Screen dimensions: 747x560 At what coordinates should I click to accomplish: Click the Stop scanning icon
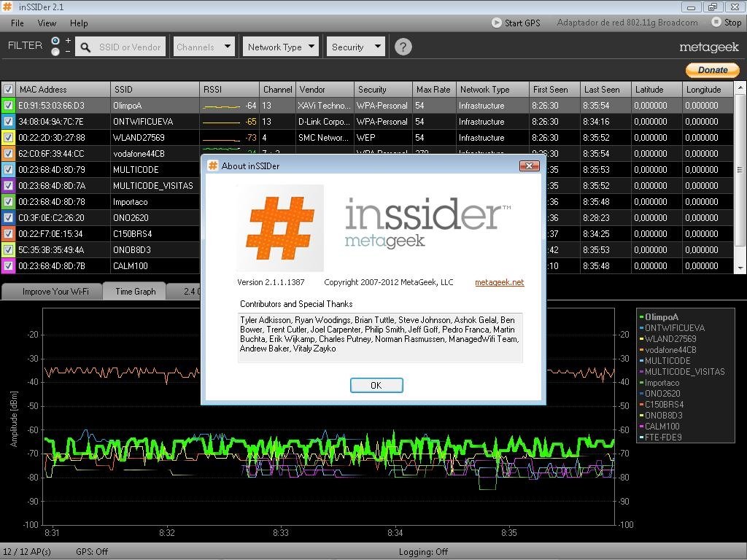[x=716, y=22]
